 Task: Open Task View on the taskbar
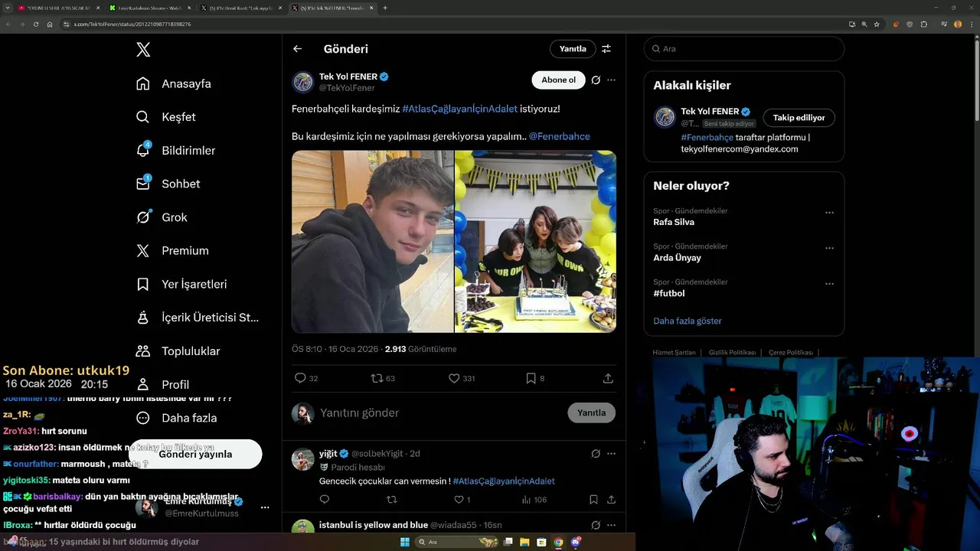tap(508, 543)
